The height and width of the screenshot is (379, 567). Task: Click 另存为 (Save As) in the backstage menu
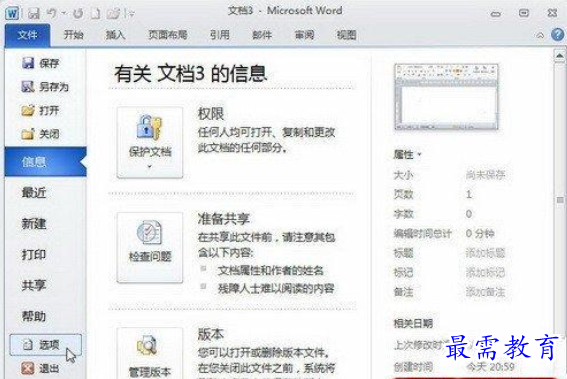(x=45, y=87)
